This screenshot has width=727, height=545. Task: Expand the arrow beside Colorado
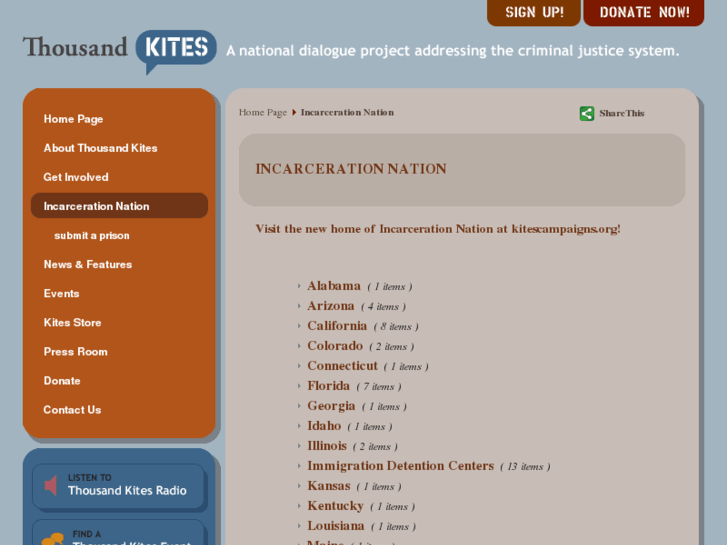299,346
